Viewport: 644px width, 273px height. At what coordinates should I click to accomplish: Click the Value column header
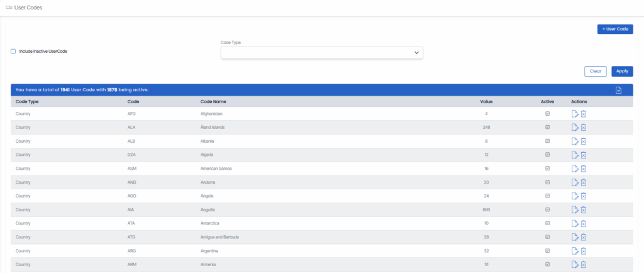point(486,101)
